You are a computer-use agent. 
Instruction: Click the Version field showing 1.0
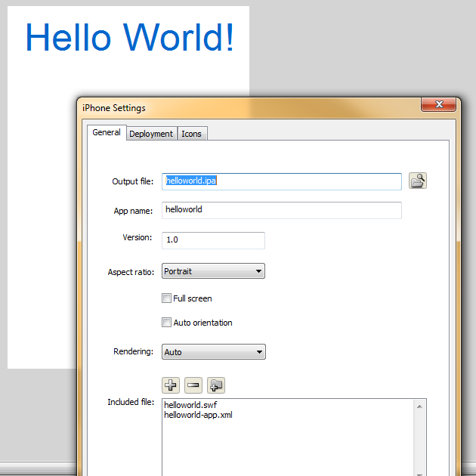[x=213, y=240]
